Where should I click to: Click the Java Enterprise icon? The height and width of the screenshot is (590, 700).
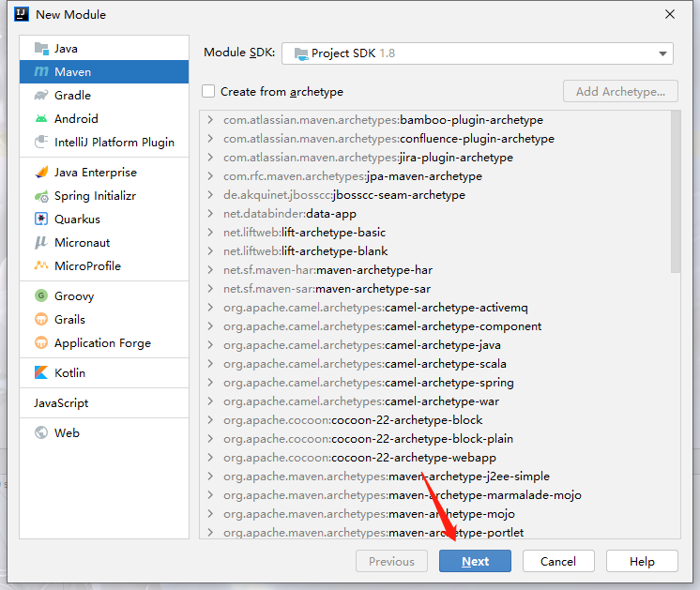click(41, 173)
